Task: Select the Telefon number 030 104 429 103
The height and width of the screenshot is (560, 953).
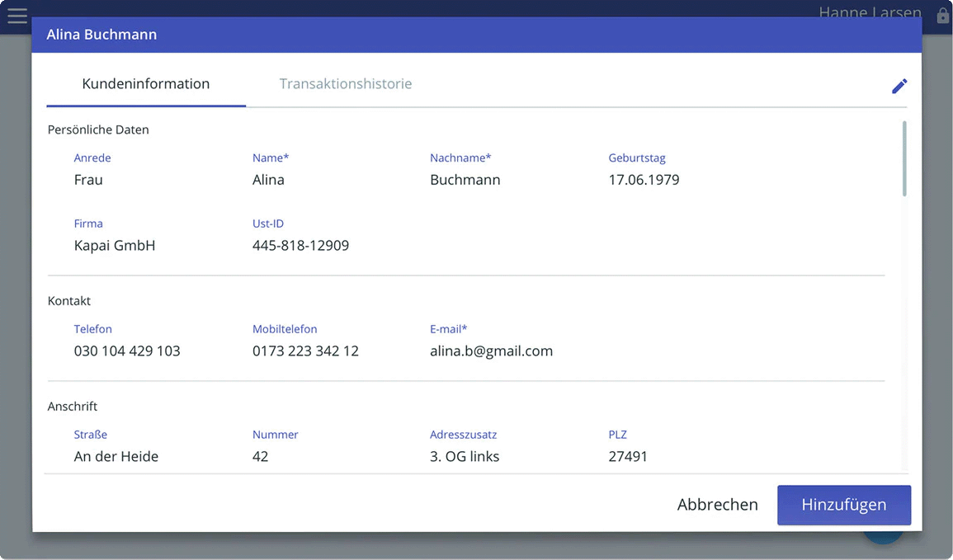Action: (127, 351)
